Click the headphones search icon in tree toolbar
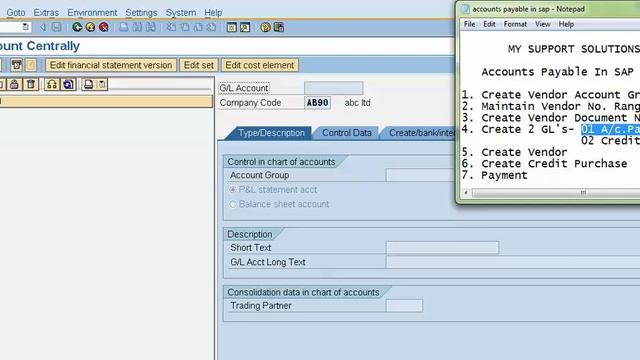640x360 pixels. (52, 84)
